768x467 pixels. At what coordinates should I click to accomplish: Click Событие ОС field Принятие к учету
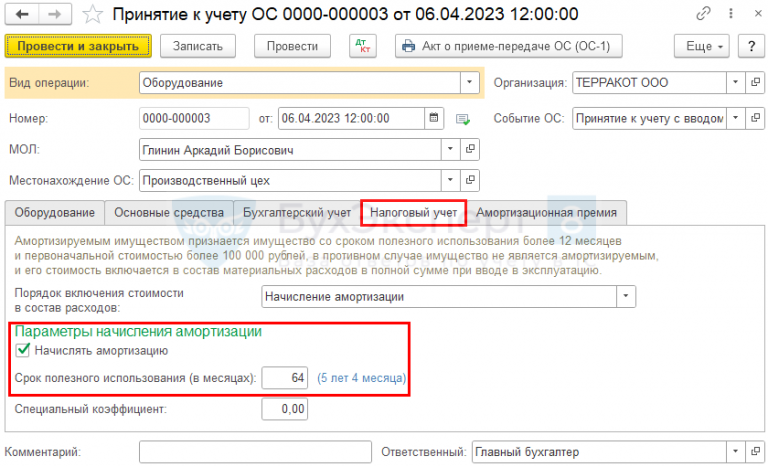pos(649,118)
